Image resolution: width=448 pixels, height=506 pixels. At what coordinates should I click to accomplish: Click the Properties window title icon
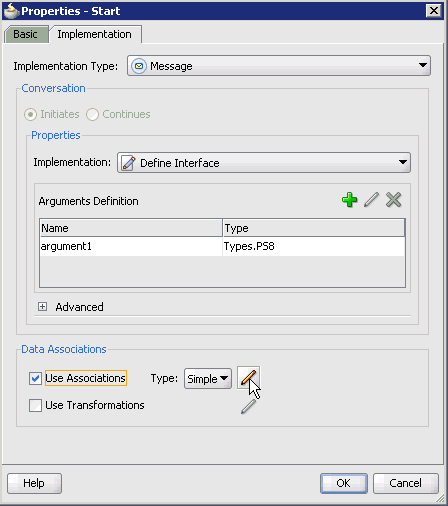pos(11,11)
